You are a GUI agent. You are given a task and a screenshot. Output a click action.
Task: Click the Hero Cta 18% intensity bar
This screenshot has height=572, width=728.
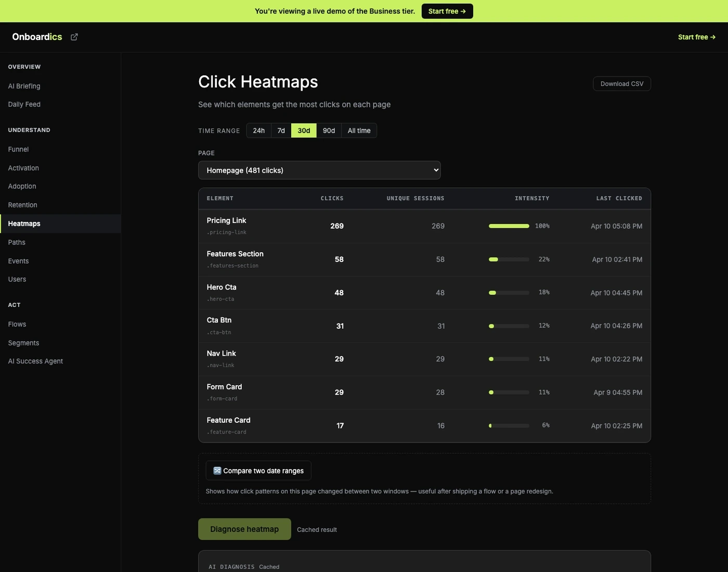[x=509, y=293]
